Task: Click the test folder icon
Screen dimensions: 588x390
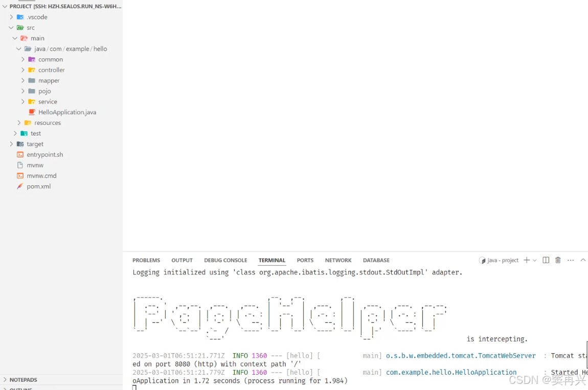Action: click(x=24, y=133)
